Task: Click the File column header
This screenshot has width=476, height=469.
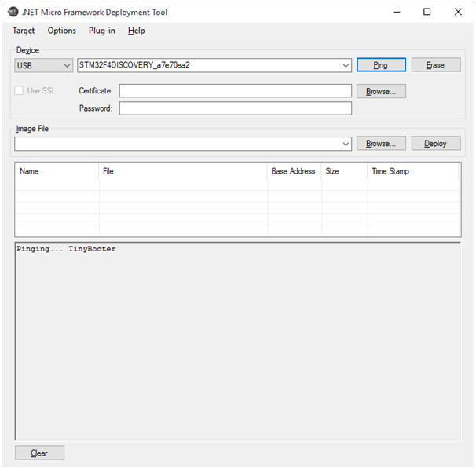Action: point(183,171)
